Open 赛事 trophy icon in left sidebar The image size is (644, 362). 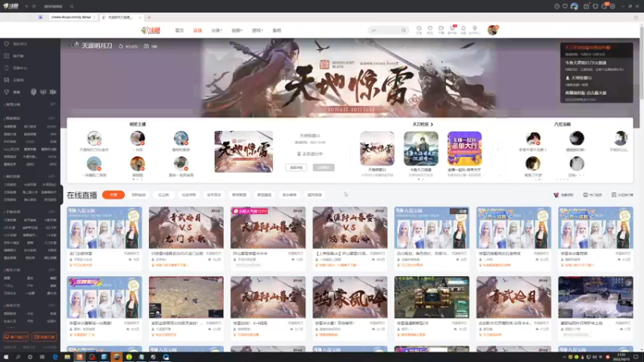pyautogui.click(x=6, y=92)
